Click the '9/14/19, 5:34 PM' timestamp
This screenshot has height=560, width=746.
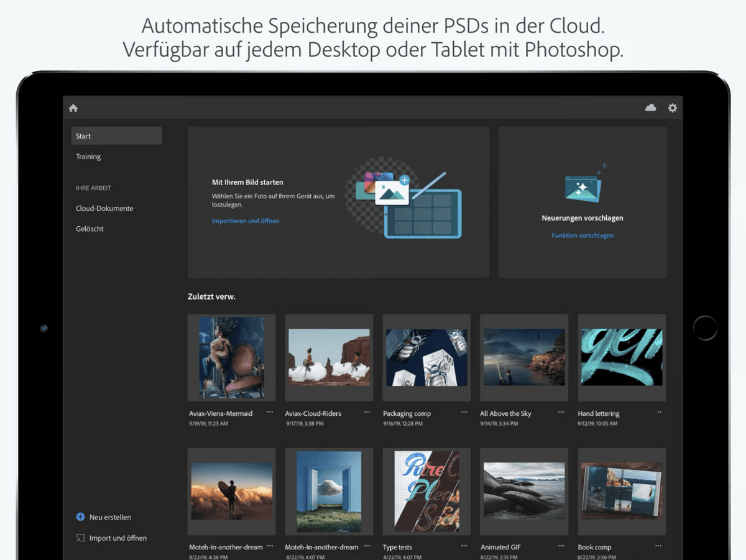tap(499, 424)
